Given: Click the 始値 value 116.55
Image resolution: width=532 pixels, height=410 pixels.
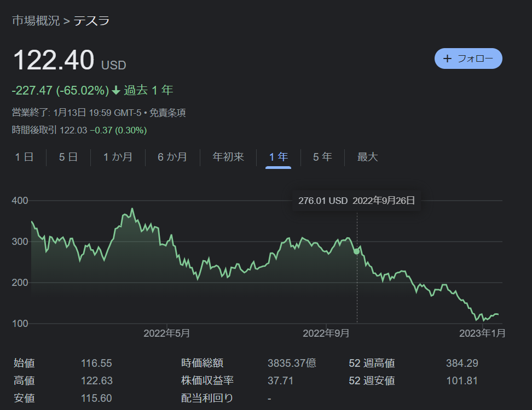Looking at the screenshot, I should [x=96, y=363].
